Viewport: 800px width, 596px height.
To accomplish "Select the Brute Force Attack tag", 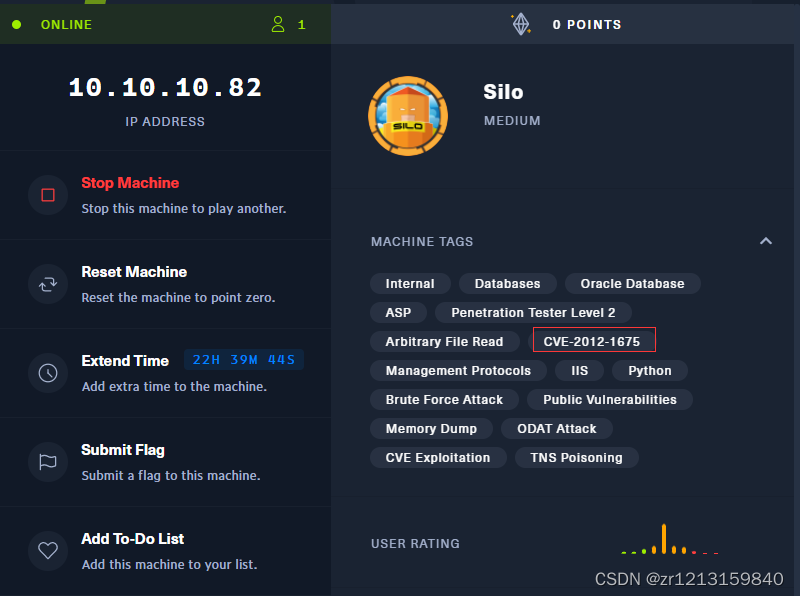I will pyautogui.click(x=444, y=400).
